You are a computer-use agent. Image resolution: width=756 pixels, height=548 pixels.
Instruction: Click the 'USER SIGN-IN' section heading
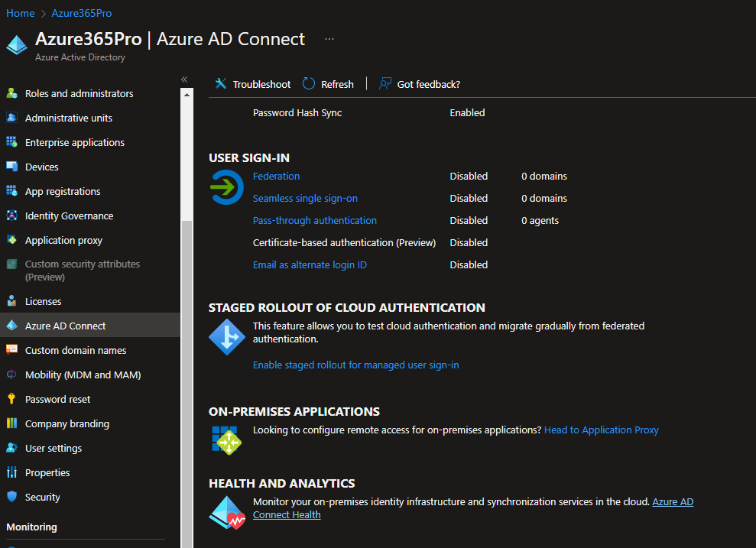(x=249, y=157)
